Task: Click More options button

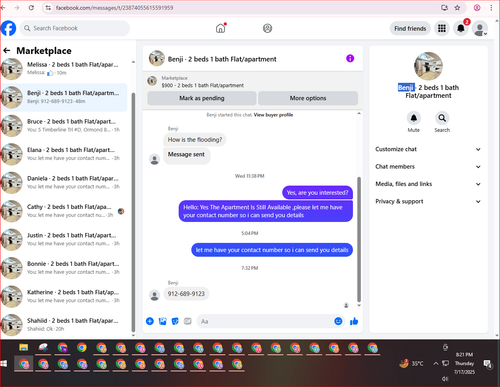Action: 308,98
